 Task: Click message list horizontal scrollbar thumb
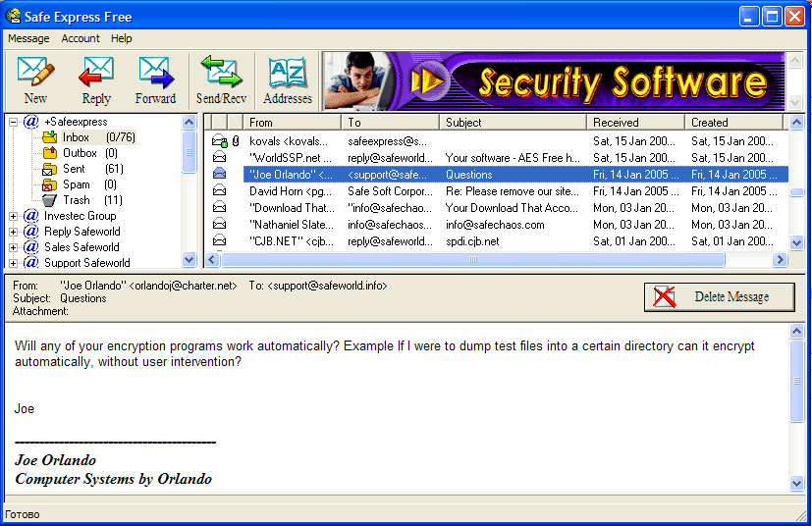coord(473,260)
